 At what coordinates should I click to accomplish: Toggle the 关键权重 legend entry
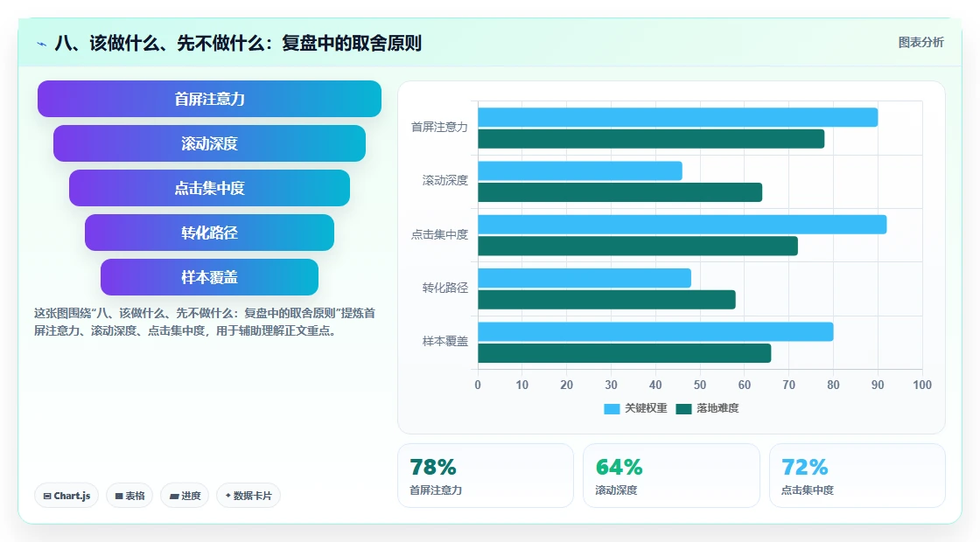click(635, 408)
